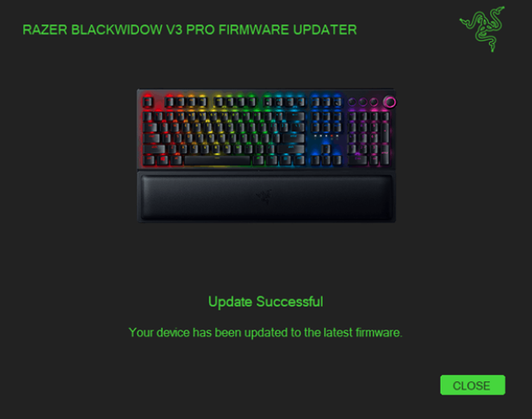
Task: Click the faint Razer logo on wrist rest
Action: [263, 196]
